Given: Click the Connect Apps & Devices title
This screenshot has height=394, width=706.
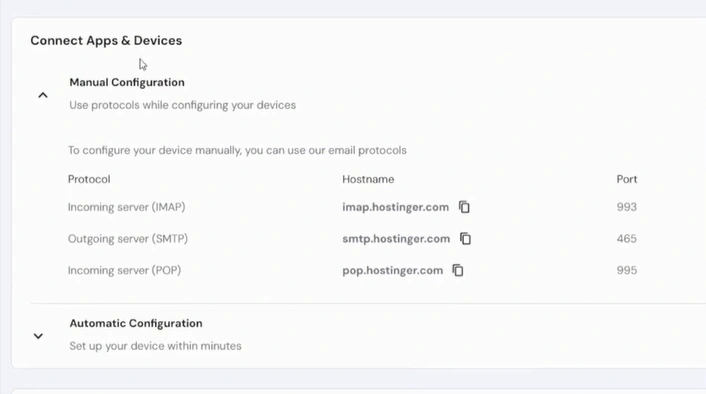Looking at the screenshot, I should [106, 41].
